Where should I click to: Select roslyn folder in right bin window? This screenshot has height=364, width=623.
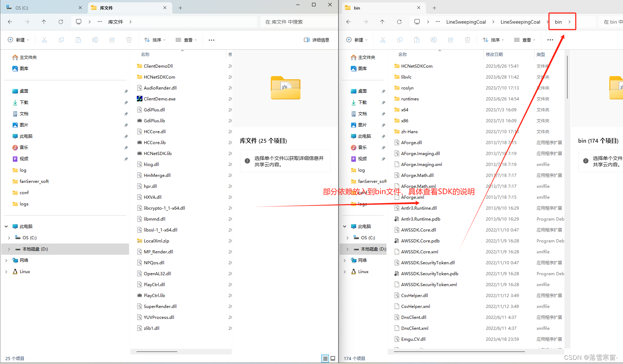(407, 88)
